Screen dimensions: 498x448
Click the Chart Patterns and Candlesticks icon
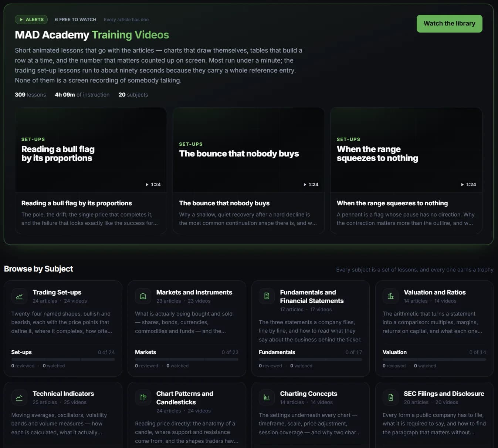tap(143, 398)
